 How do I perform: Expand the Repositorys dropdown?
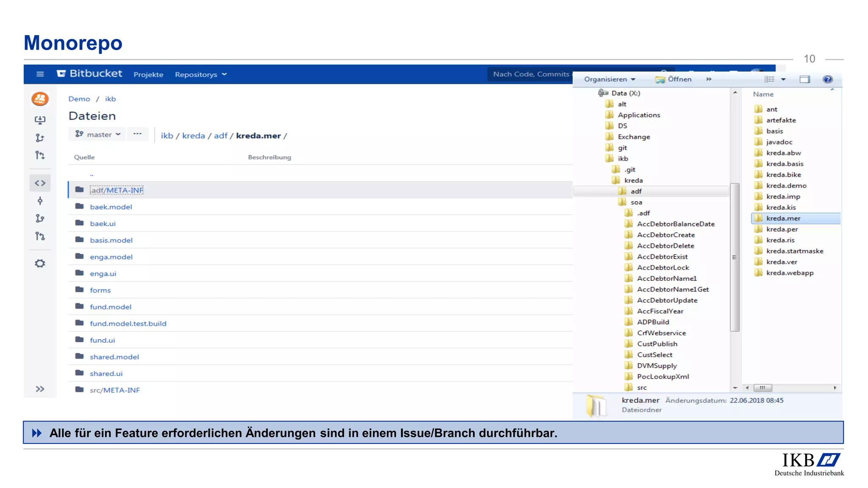click(x=201, y=75)
